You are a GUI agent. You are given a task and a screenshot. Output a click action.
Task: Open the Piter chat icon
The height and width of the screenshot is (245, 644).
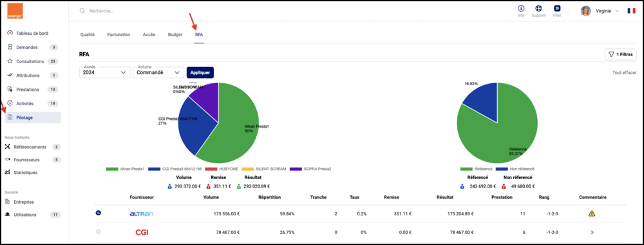557,8
